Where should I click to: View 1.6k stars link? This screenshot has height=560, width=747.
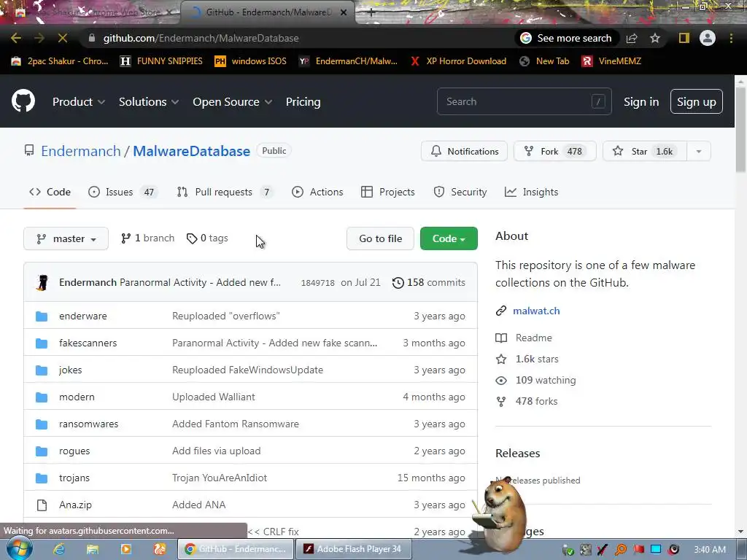click(x=527, y=359)
